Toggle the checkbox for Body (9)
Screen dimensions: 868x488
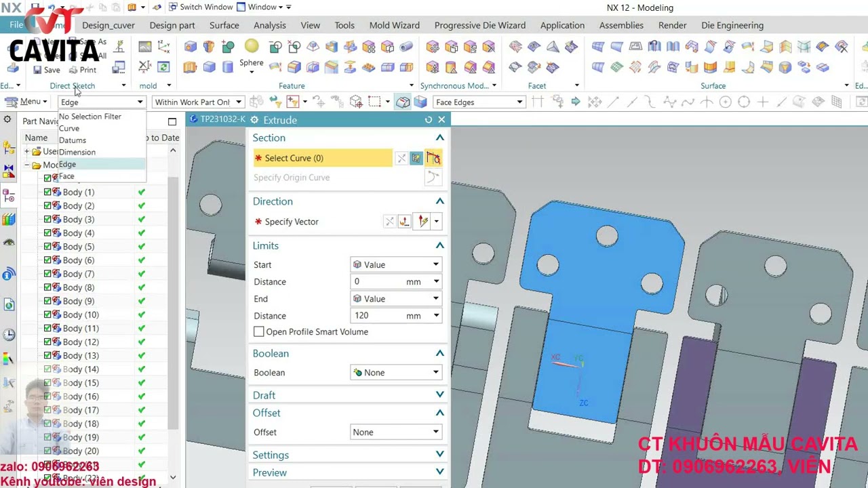click(x=47, y=301)
